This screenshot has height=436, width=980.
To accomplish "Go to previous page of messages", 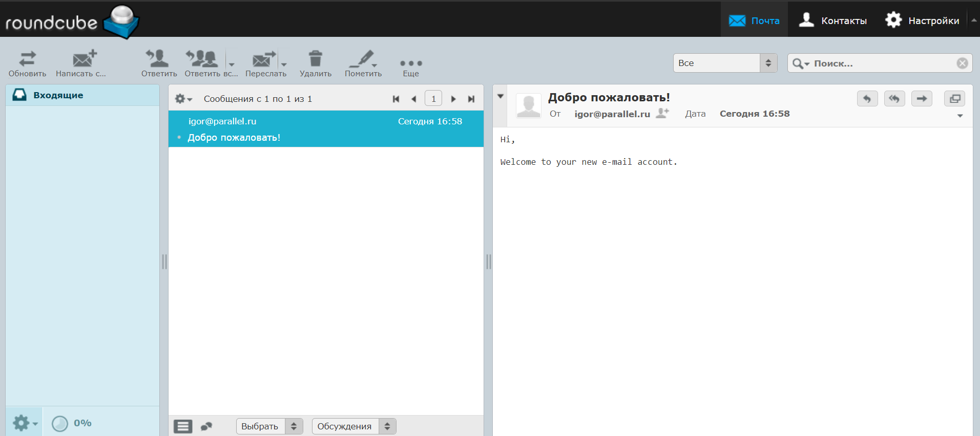I will coord(414,99).
